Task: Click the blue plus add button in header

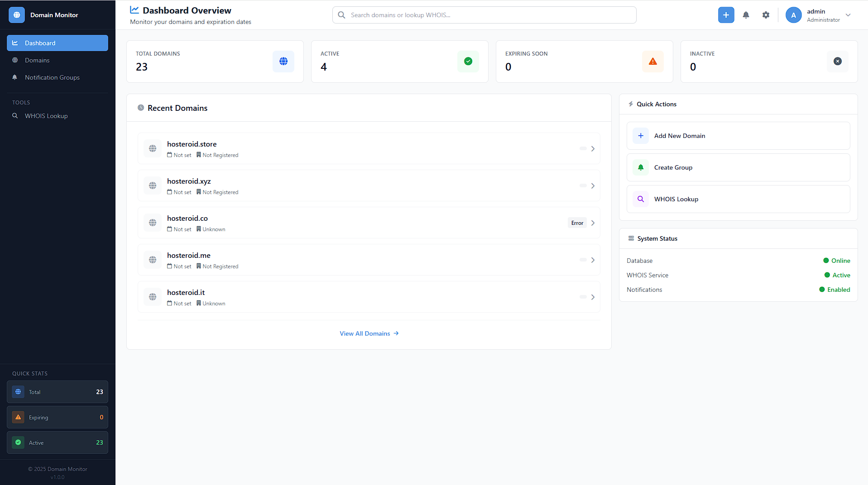Action: (x=726, y=15)
